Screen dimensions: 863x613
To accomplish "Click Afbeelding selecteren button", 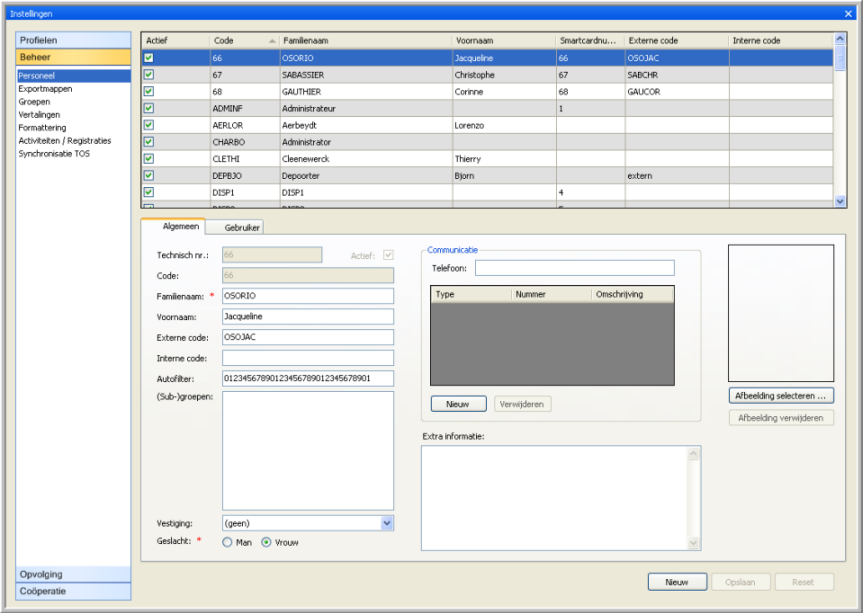I will coord(780,396).
